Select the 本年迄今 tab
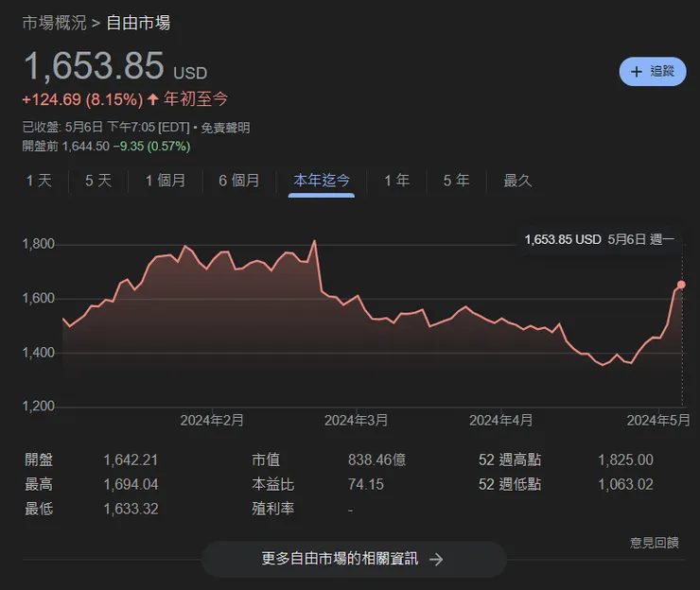 click(x=322, y=181)
